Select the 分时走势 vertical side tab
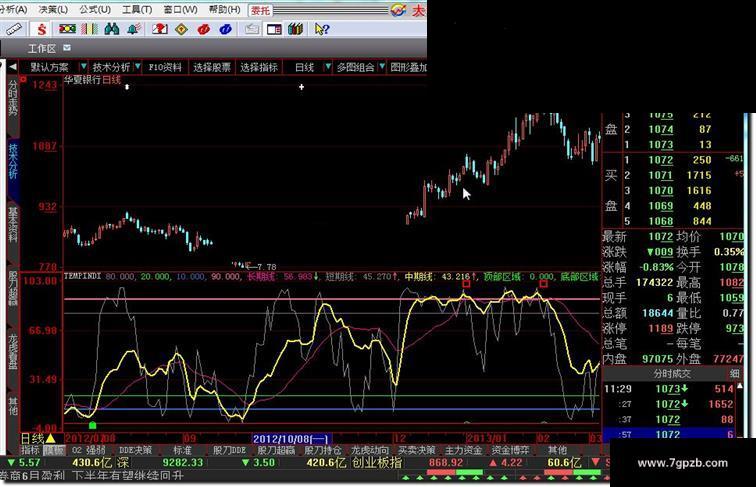The height and width of the screenshot is (487, 756). click(13, 98)
